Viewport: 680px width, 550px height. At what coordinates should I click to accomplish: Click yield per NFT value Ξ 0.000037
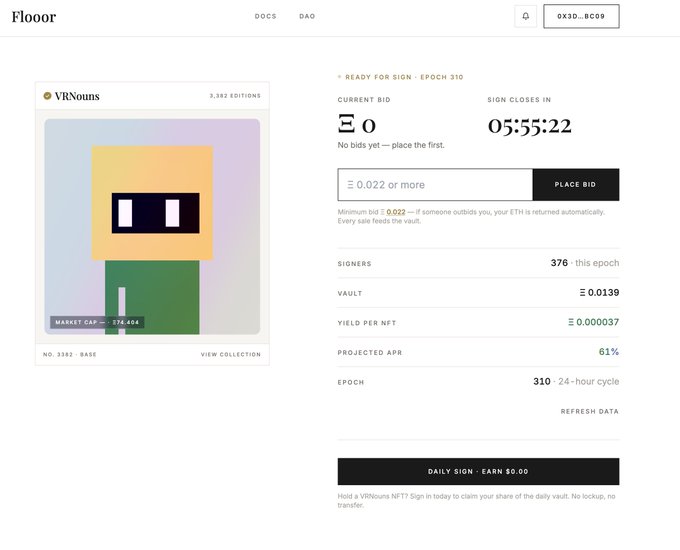[x=593, y=322]
